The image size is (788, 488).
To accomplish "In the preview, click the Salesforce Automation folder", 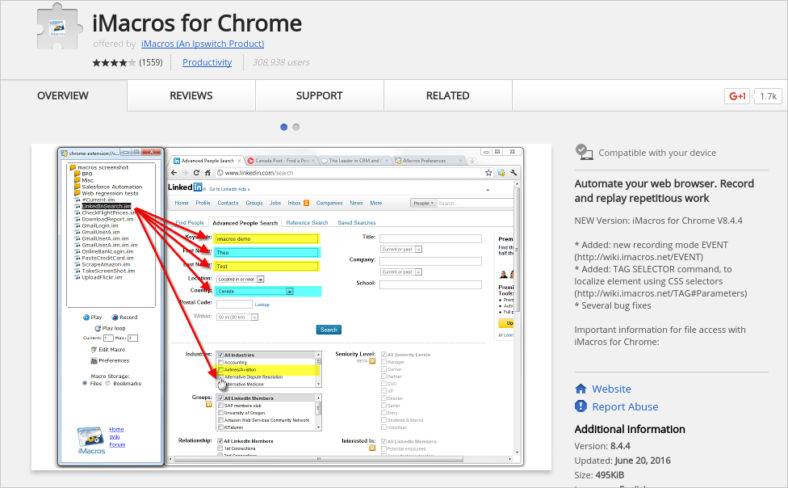I will click(108, 186).
